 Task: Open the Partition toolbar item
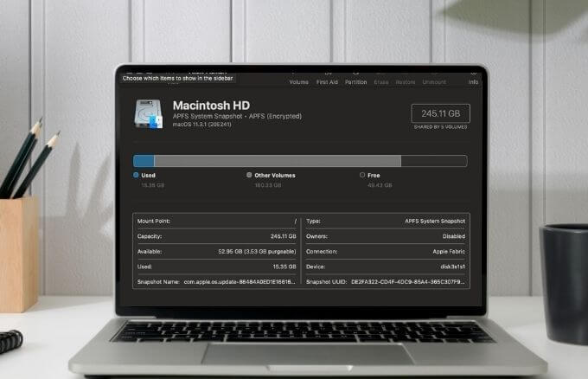click(x=356, y=81)
